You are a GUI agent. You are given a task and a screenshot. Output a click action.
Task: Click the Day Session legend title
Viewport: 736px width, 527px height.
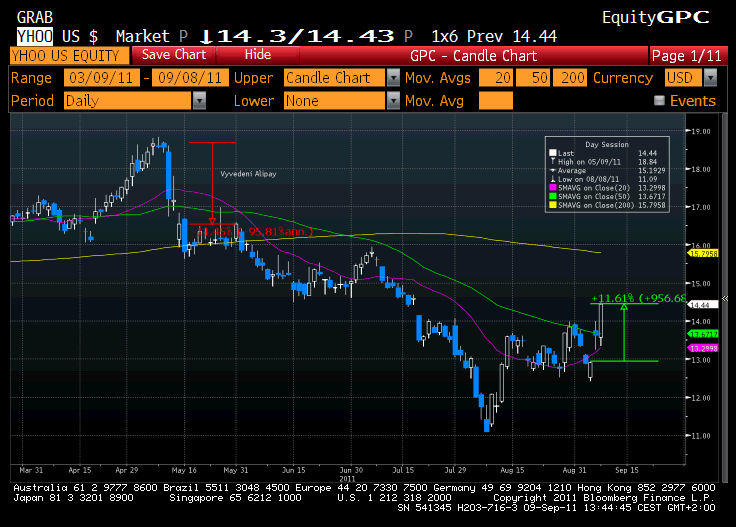607,145
